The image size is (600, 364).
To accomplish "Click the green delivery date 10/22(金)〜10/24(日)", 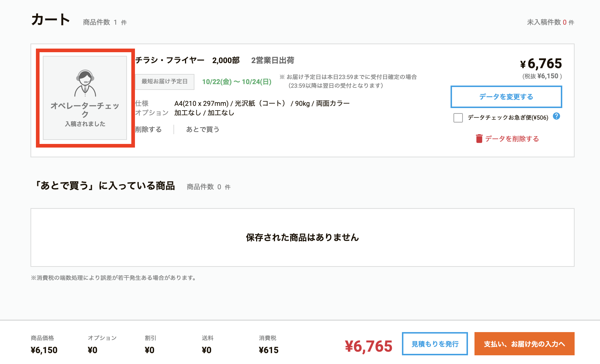I will tap(237, 82).
